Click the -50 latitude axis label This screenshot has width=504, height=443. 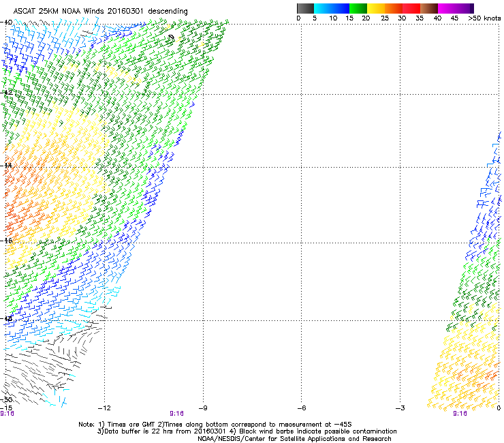[x=6, y=399]
